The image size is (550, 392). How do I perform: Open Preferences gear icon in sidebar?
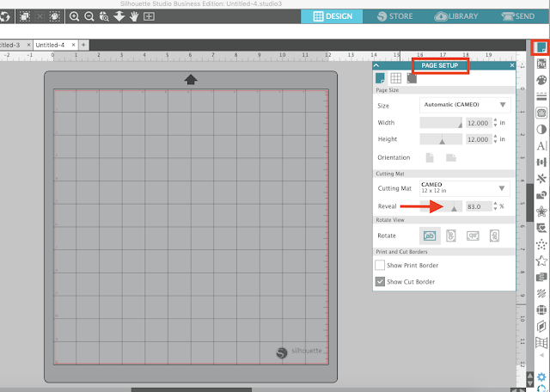coord(541,377)
